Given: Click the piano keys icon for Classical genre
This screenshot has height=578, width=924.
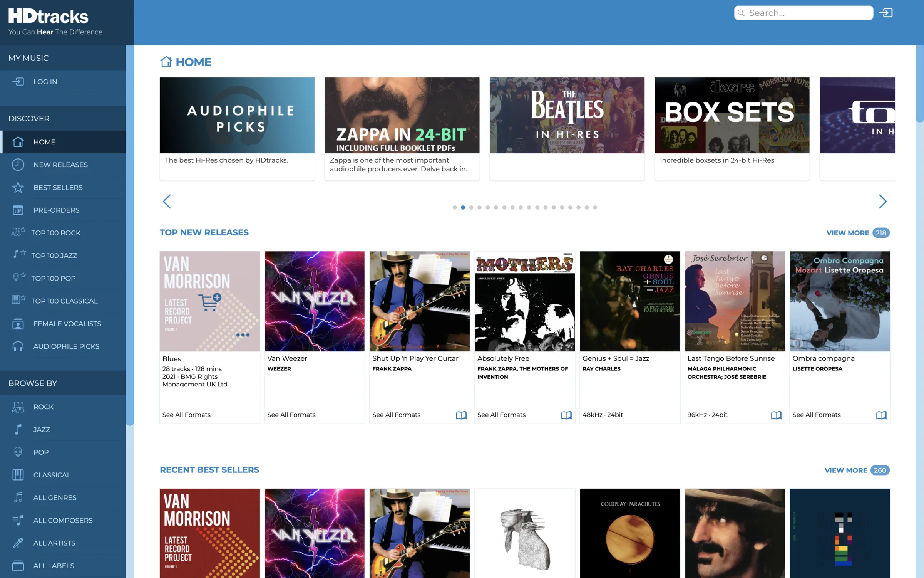Looking at the screenshot, I should coord(18,475).
